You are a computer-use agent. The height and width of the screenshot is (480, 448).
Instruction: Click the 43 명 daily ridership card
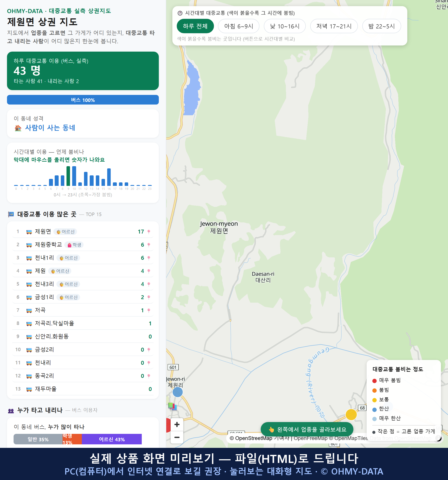83,71
